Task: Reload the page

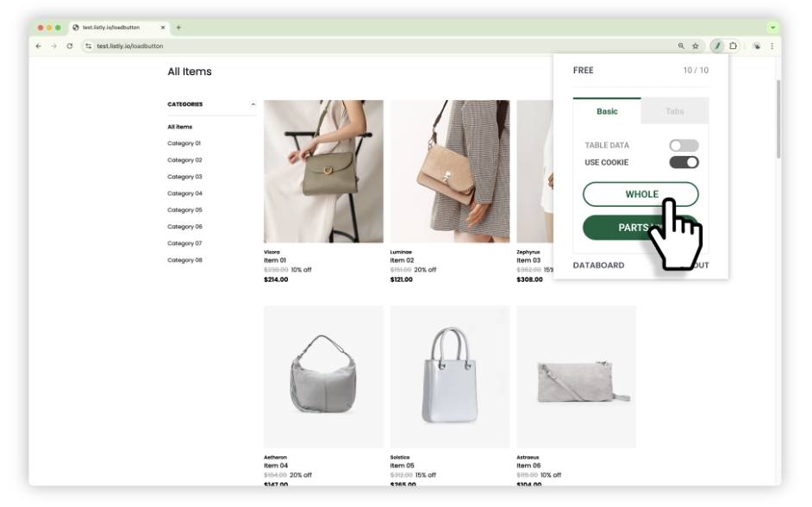Action: 69,46
